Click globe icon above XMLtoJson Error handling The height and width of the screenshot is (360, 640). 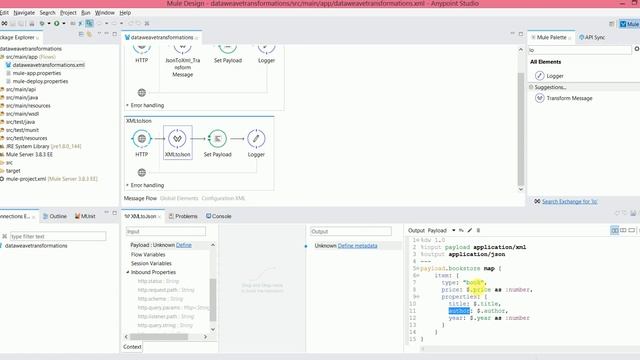(142, 172)
